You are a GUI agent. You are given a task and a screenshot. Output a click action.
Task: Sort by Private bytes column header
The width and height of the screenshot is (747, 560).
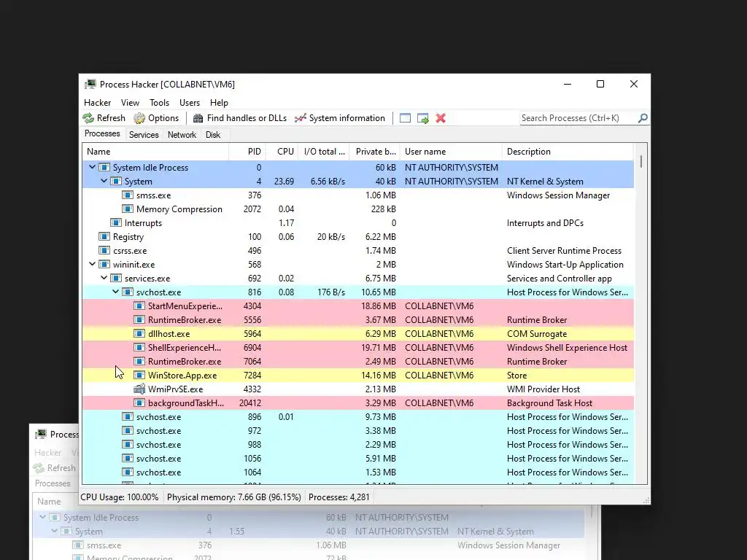(x=374, y=152)
